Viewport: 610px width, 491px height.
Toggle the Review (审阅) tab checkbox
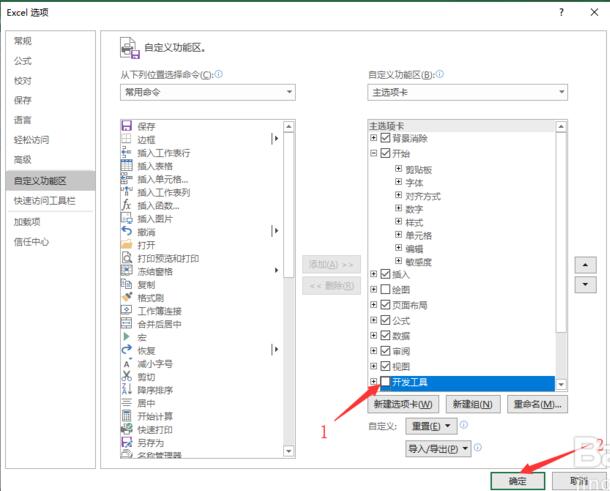click(x=385, y=351)
